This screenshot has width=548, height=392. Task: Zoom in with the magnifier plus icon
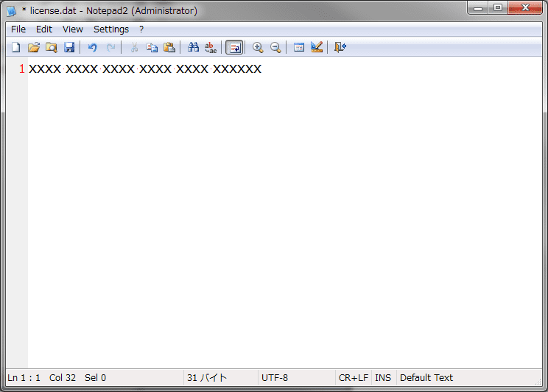tap(258, 47)
